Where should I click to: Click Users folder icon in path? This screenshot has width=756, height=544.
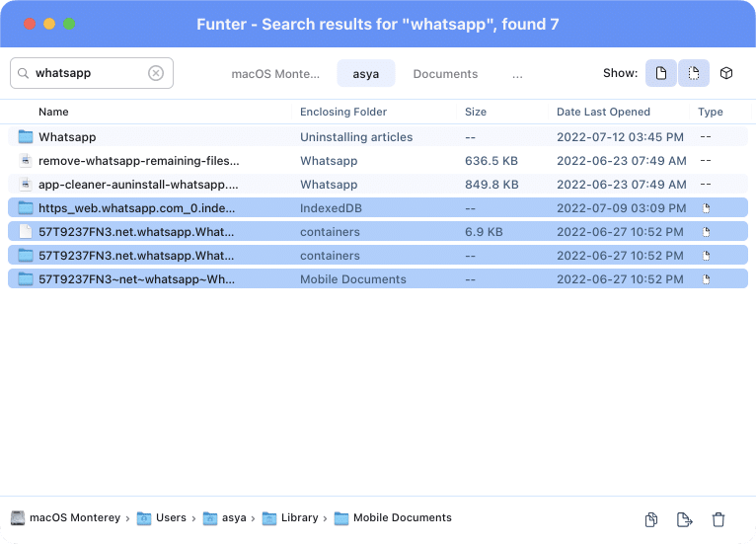point(144,518)
